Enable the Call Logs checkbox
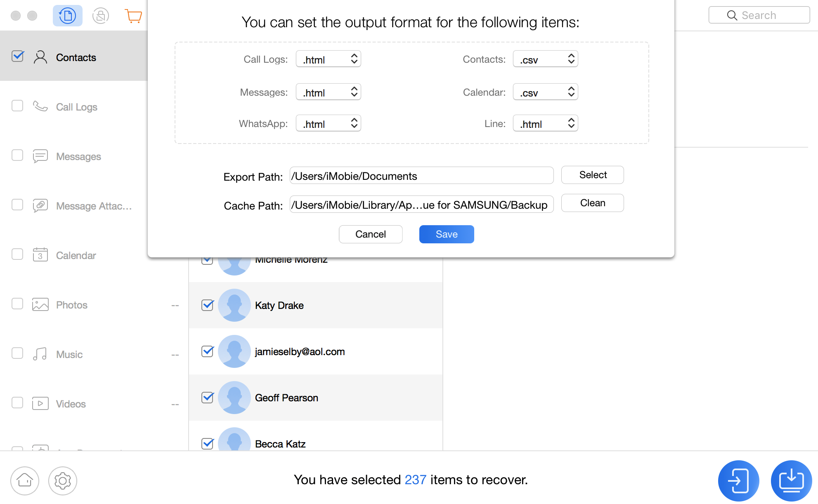Screen dimensions: 818x504 pyautogui.click(x=17, y=106)
